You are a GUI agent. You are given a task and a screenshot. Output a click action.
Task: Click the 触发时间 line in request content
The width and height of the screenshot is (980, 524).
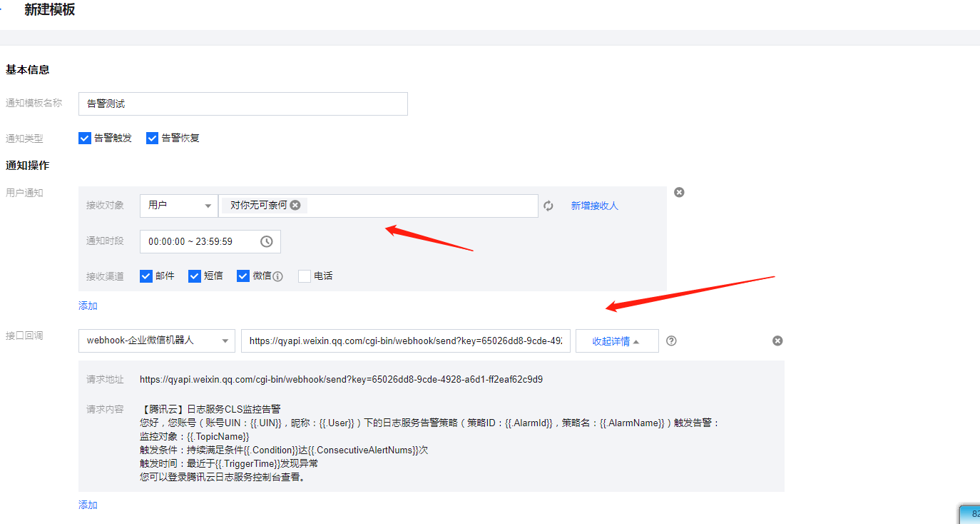tap(229, 463)
